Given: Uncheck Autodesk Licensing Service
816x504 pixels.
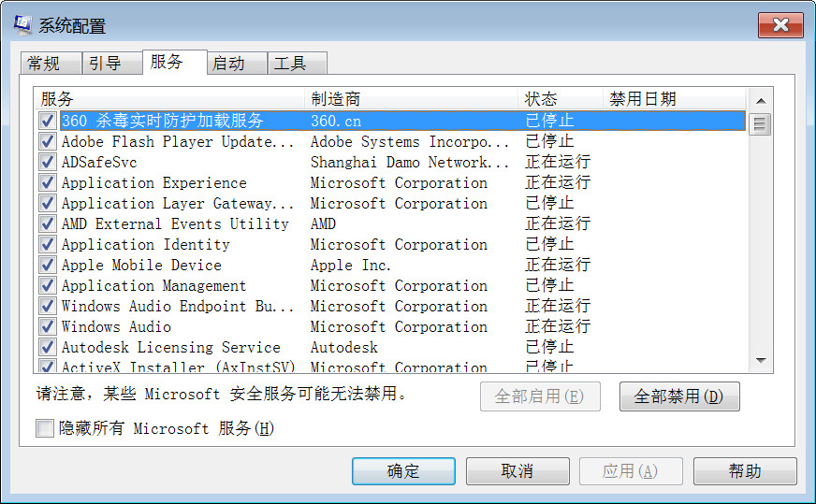Looking at the screenshot, I should coord(47,348).
